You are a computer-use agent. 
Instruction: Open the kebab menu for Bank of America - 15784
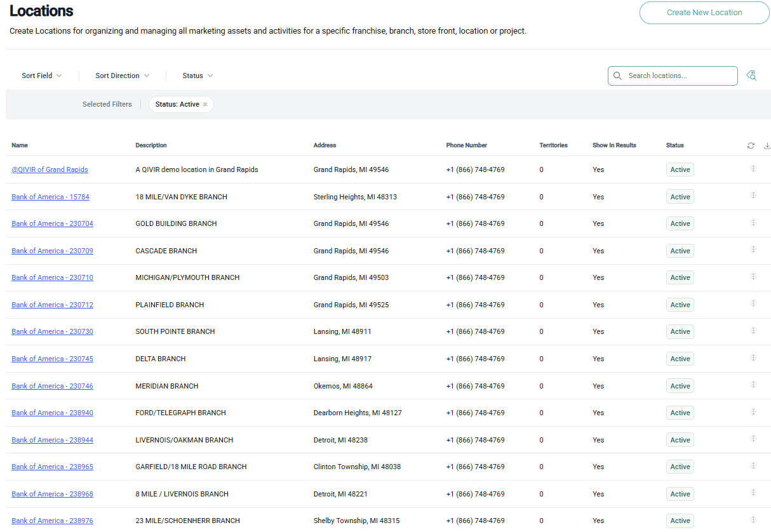(753, 196)
